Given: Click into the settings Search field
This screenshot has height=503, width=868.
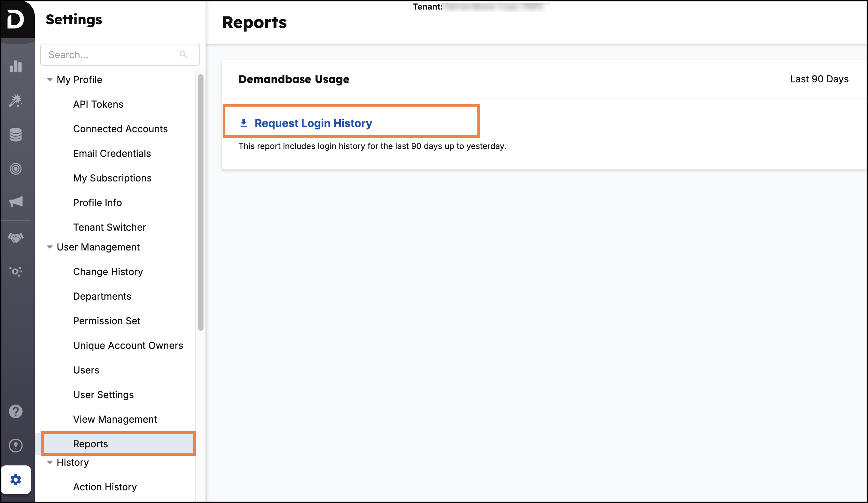Looking at the screenshot, I should 120,54.
